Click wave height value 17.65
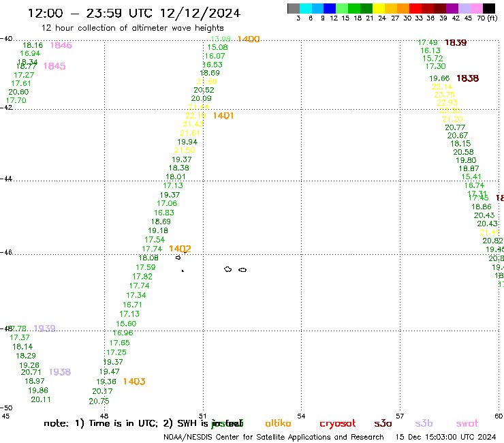The height and width of the screenshot is (443, 504). pos(120,343)
